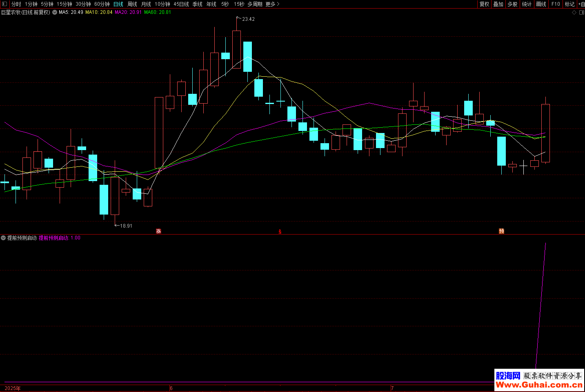Viewport: 585px width, 392px height.
Task: Click the 预 forecast event marker
Action: (x=502, y=231)
